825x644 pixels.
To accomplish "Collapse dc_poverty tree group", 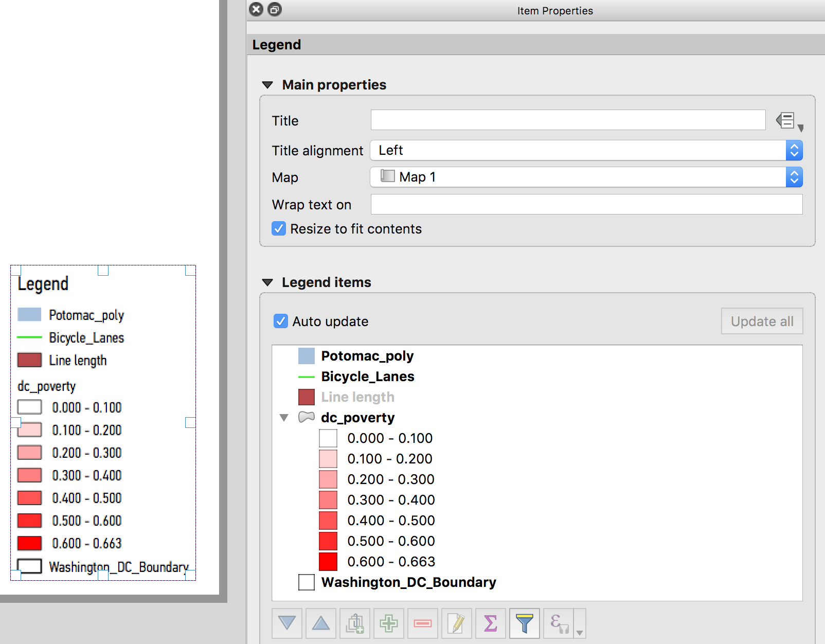I will (284, 418).
